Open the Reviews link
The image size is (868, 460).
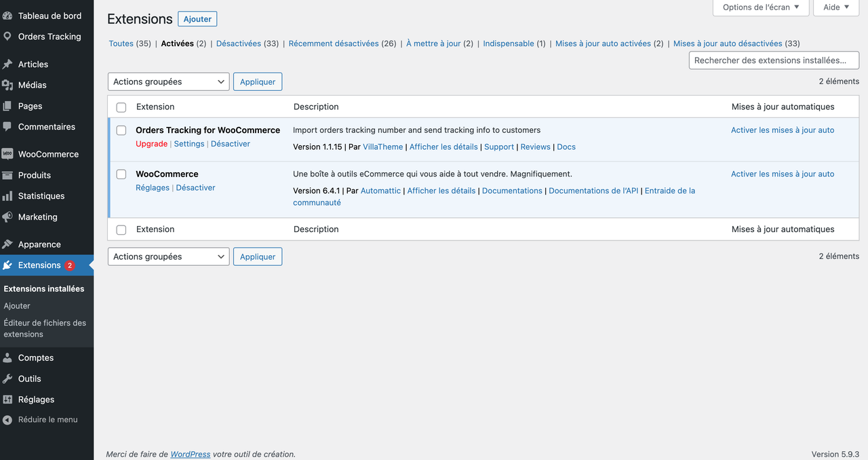click(x=536, y=147)
